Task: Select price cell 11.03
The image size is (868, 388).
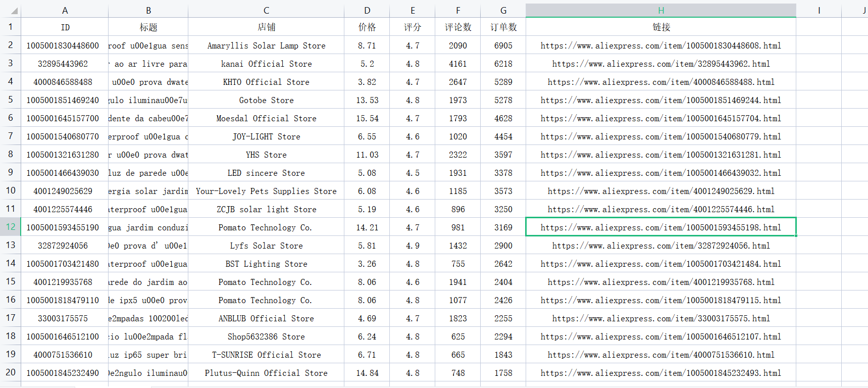Action: pyautogui.click(x=367, y=154)
